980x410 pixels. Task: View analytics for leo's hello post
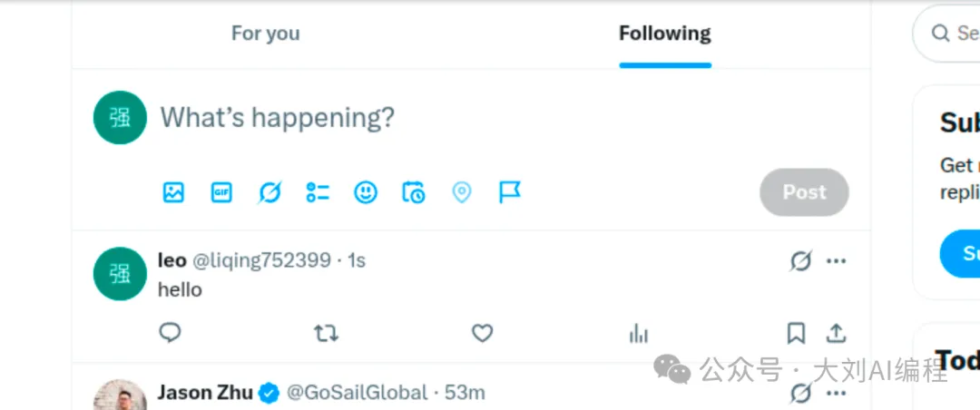tap(638, 334)
